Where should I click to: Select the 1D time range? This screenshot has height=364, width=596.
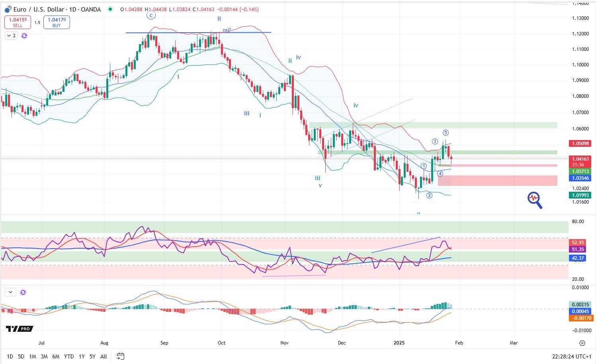click(10, 356)
